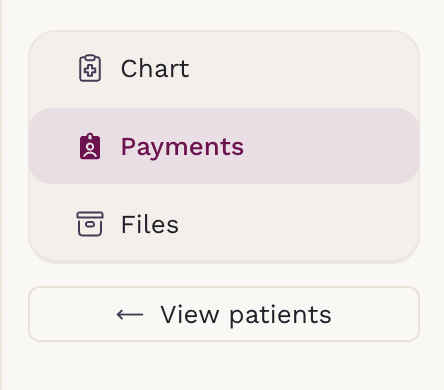The width and height of the screenshot is (444, 390).
Task: Click the left arrow icon in View patients
Action: (130, 314)
